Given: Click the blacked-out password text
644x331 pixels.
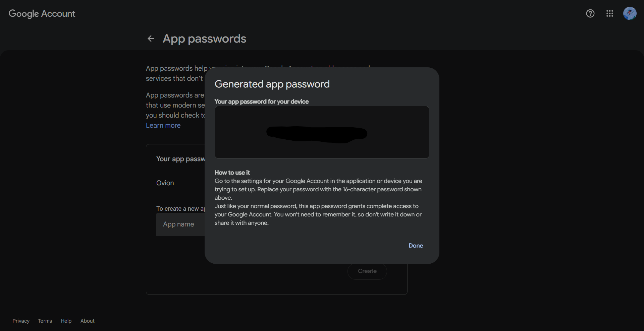Looking at the screenshot, I should (x=316, y=134).
